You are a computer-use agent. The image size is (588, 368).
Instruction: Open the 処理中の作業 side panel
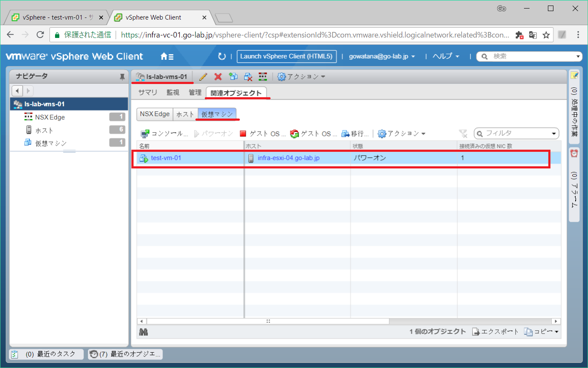coord(574,107)
